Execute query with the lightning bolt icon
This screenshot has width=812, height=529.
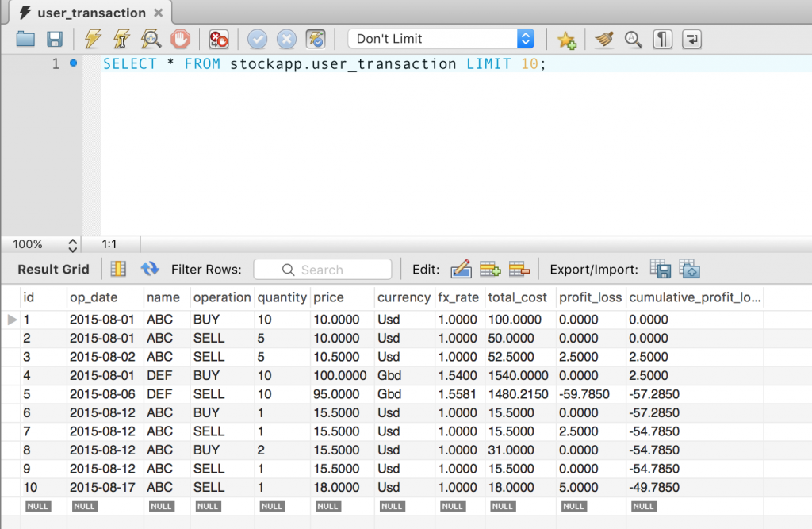coord(93,40)
